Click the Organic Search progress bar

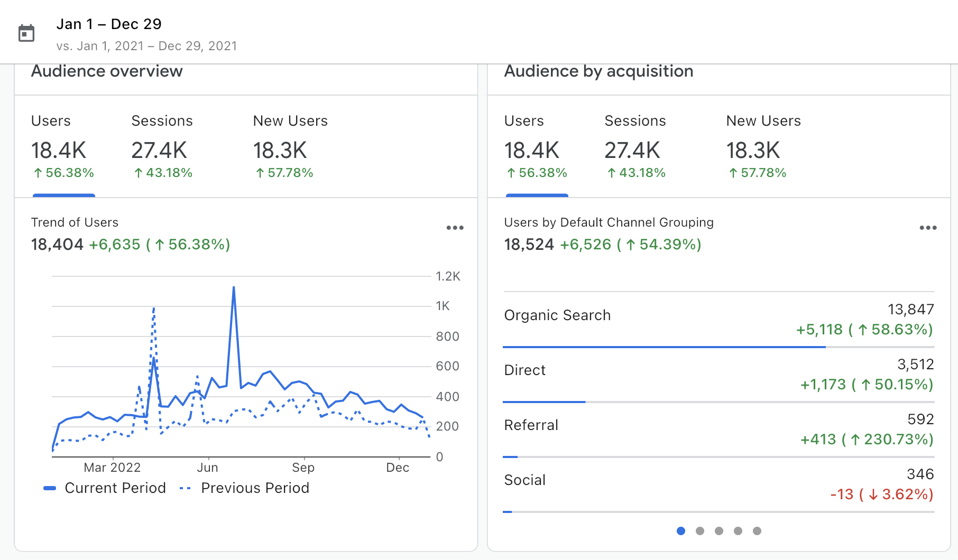click(719, 347)
